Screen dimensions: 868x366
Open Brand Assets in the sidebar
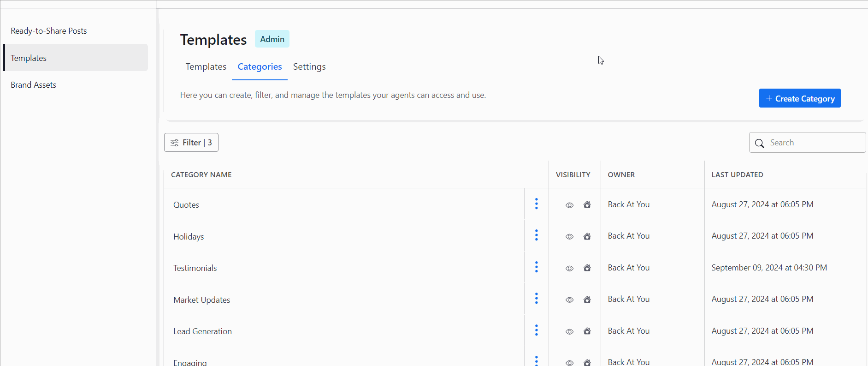tap(34, 85)
